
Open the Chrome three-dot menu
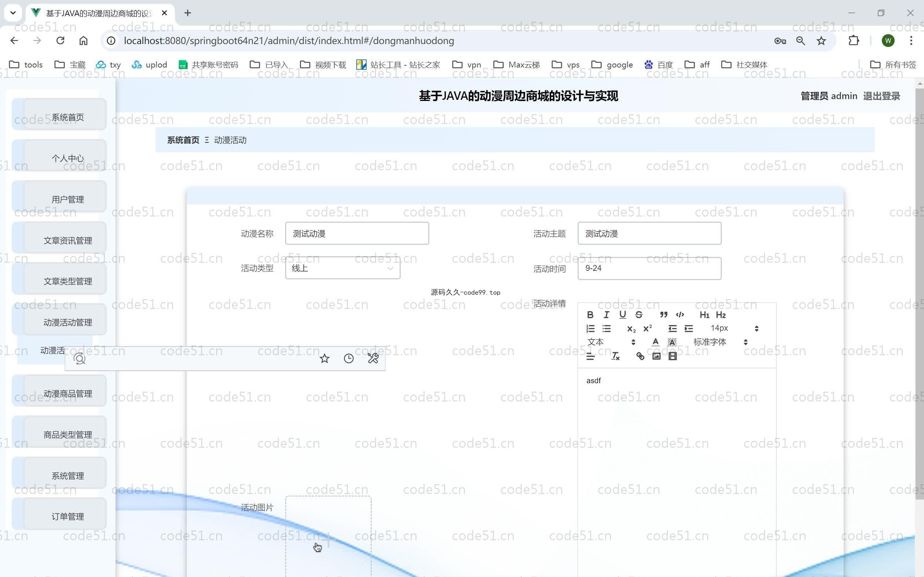(x=911, y=40)
